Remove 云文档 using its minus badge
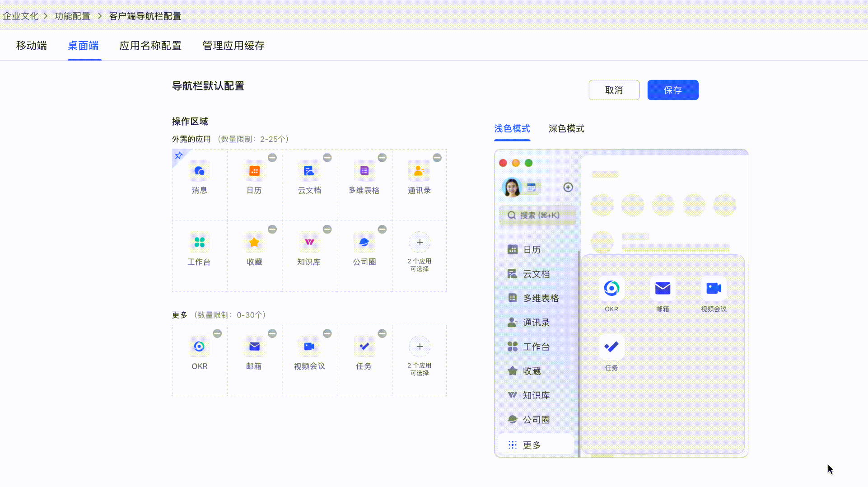868x487 pixels. point(327,158)
